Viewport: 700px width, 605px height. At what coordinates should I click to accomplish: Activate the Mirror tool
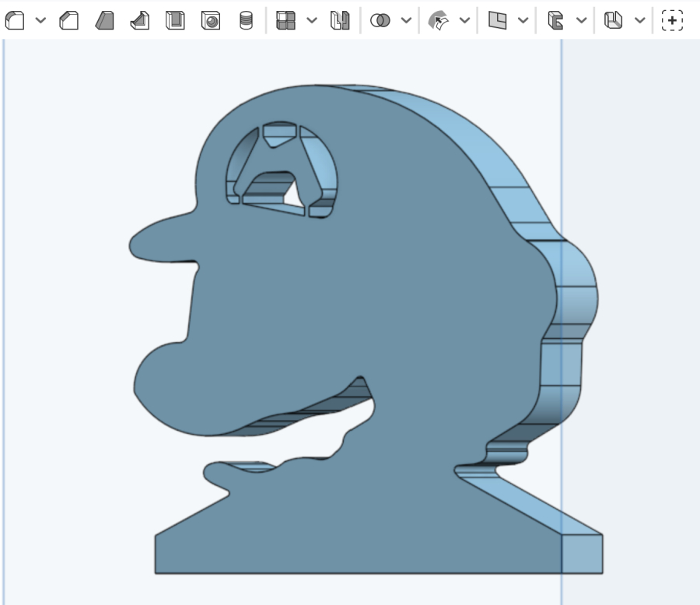[x=339, y=21]
